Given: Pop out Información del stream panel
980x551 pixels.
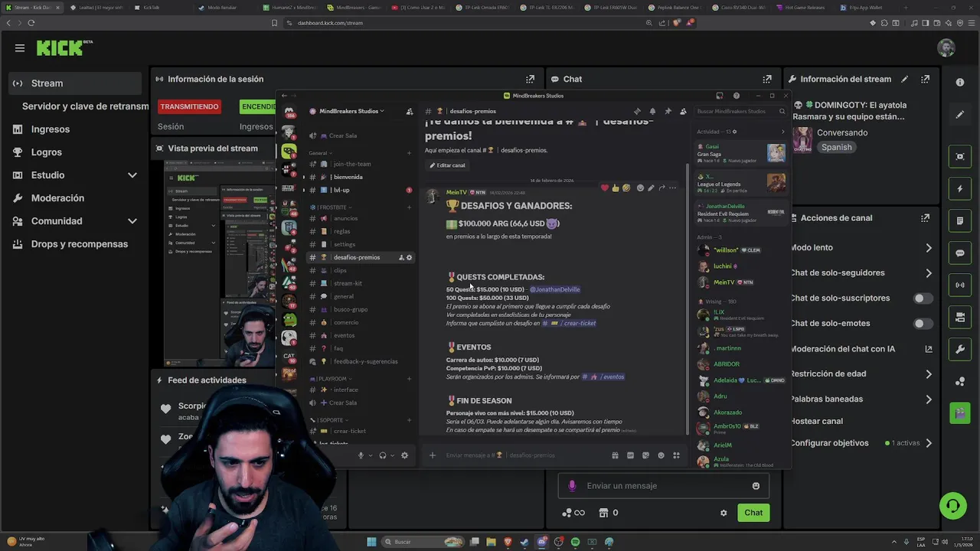Looking at the screenshot, I should coord(926,79).
